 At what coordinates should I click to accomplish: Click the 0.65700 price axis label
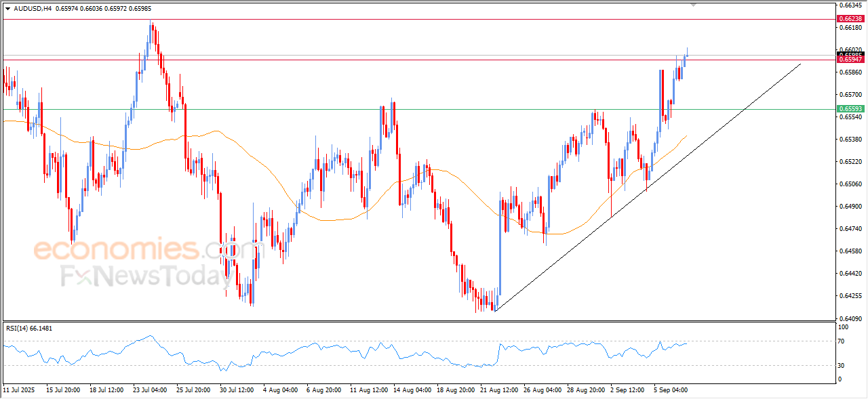tap(851, 94)
